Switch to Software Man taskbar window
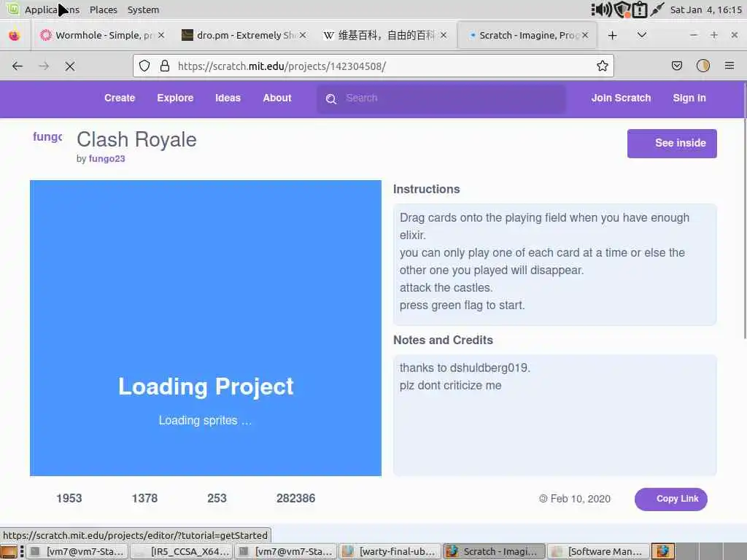747x560 pixels. (599, 551)
